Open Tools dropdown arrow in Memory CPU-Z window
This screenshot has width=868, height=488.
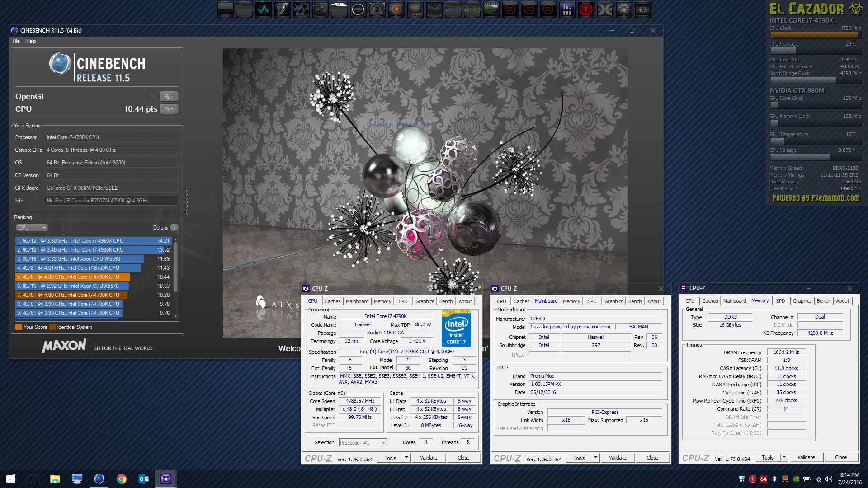coord(784,458)
